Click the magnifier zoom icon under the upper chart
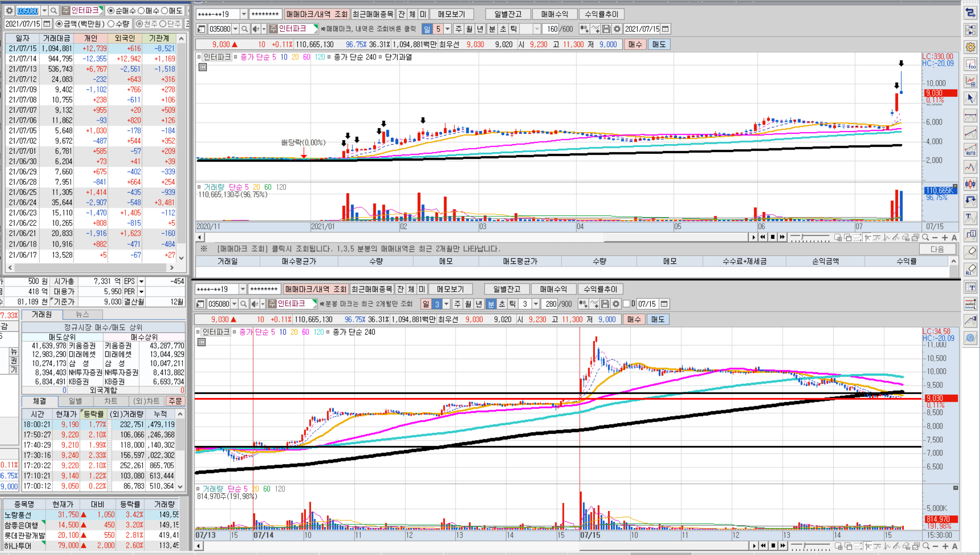This screenshot has height=555, width=980. pos(925,237)
